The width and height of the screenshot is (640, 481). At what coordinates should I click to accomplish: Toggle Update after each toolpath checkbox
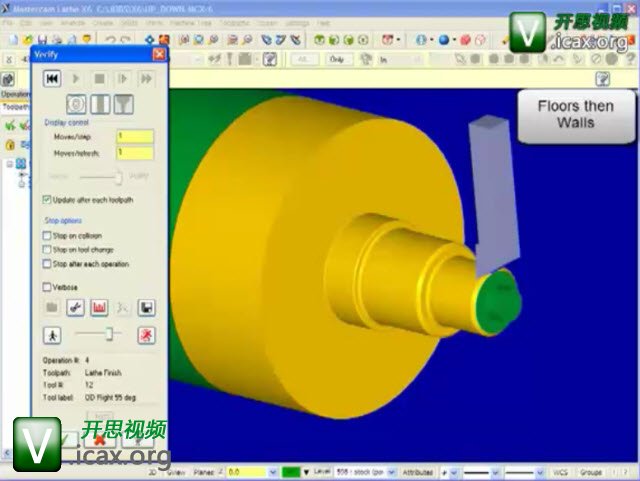tap(47, 199)
